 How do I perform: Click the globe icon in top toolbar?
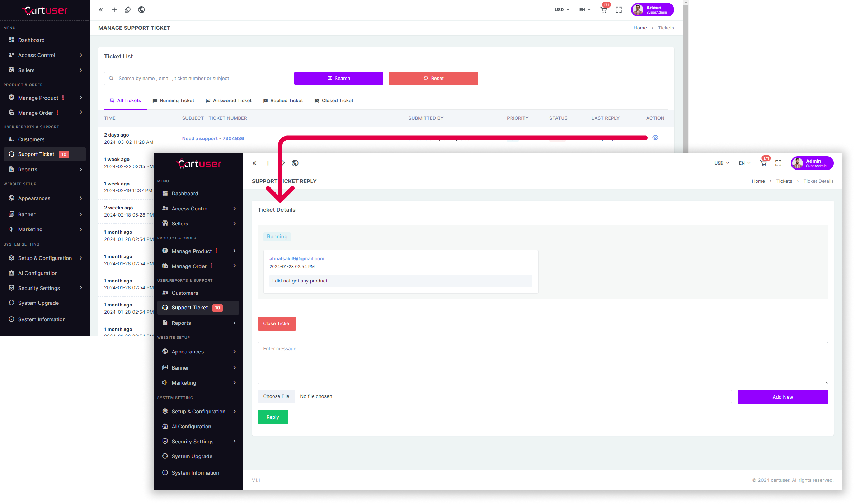click(141, 10)
